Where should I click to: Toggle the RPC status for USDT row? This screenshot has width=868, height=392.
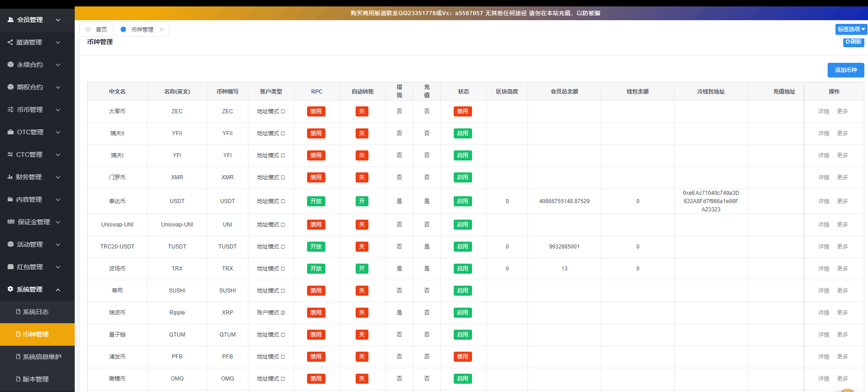[316, 201]
